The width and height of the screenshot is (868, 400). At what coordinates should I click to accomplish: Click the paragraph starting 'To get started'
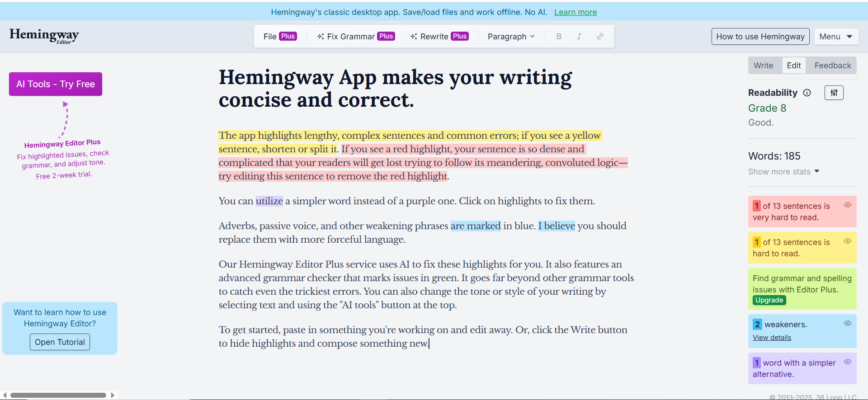423,337
